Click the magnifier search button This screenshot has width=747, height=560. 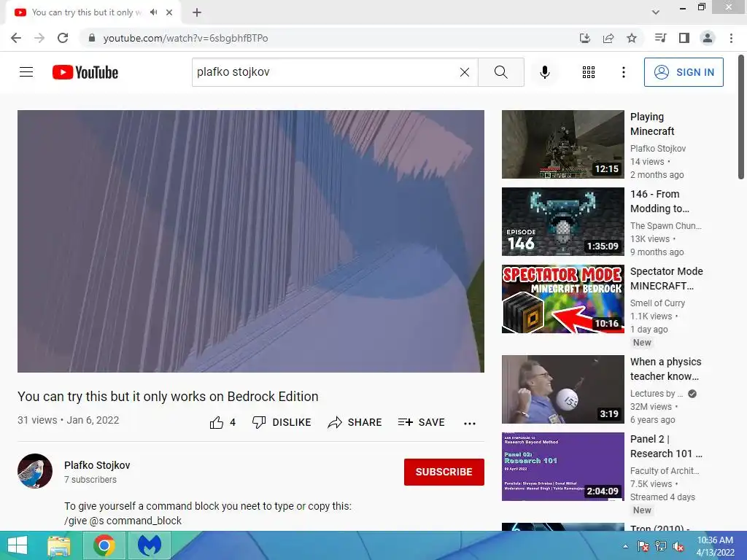pos(500,72)
